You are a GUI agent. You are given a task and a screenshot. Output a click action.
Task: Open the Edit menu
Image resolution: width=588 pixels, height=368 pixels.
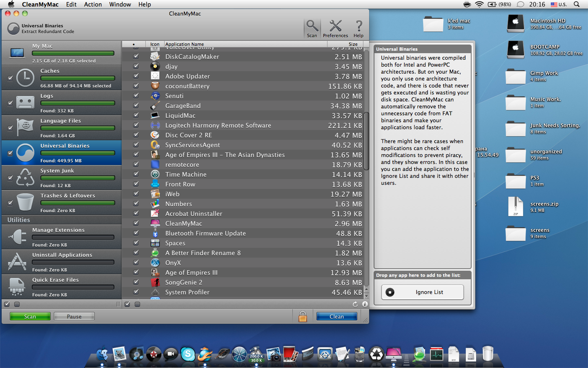pos(71,4)
